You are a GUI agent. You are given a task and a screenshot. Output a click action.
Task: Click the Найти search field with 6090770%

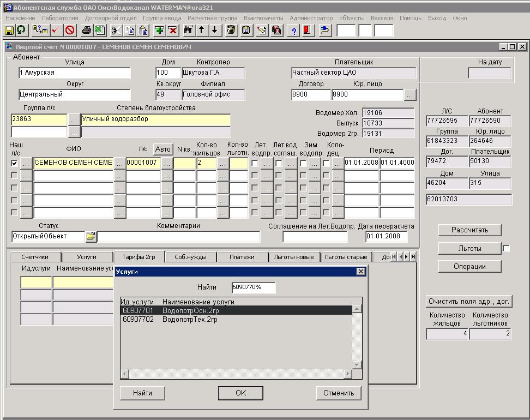point(253,287)
